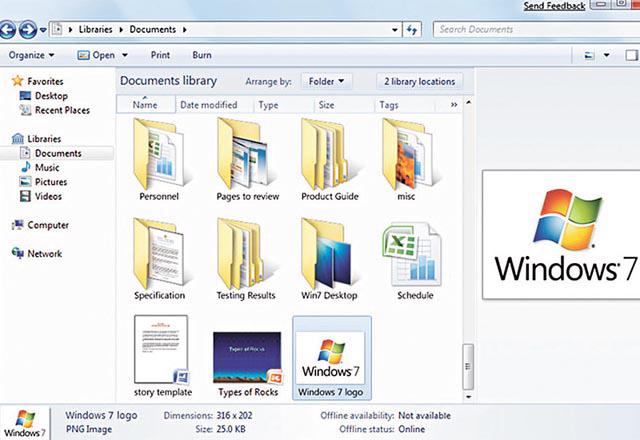Select Libraries in navigation pane
The image size is (640, 440).
36,139
